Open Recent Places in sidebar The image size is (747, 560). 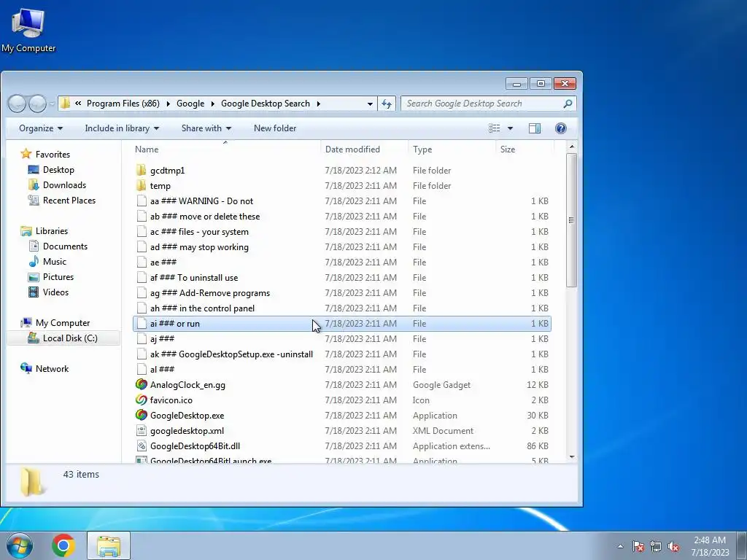pyautogui.click(x=69, y=200)
